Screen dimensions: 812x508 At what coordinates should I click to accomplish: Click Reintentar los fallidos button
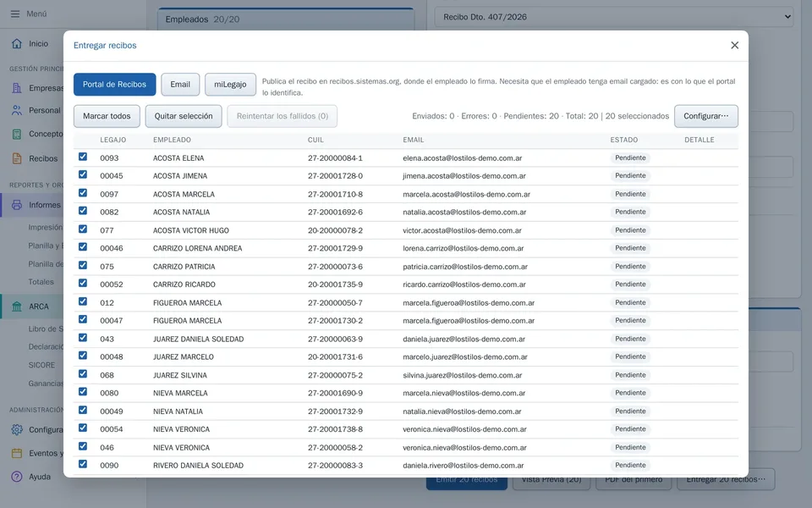[283, 116]
